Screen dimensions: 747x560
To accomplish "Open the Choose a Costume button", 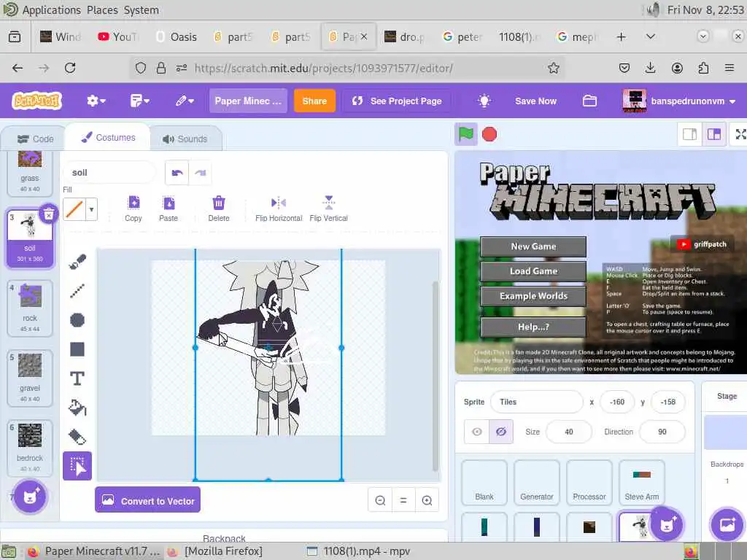I will (x=30, y=497).
